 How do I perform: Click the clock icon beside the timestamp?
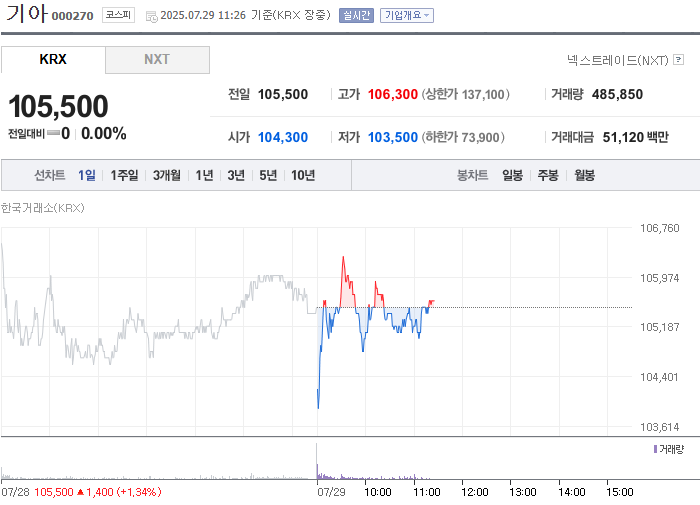[x=152, y=17]
